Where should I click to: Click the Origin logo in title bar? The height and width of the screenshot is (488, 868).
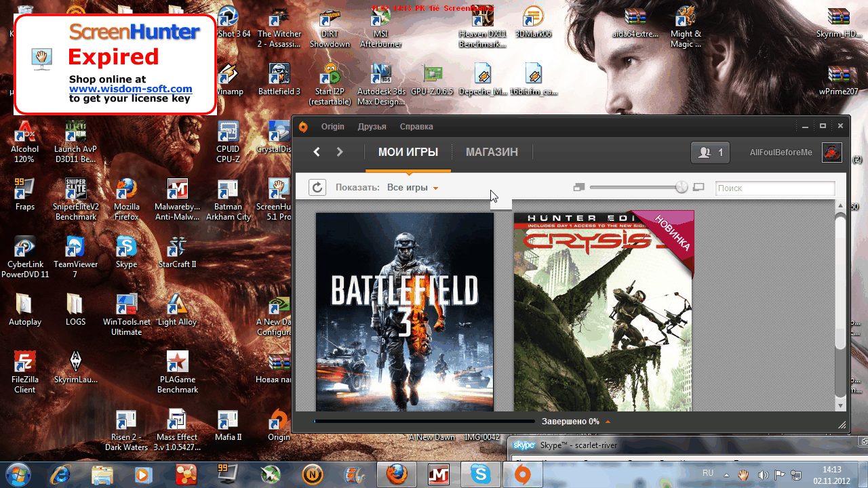tap(304, 127)
